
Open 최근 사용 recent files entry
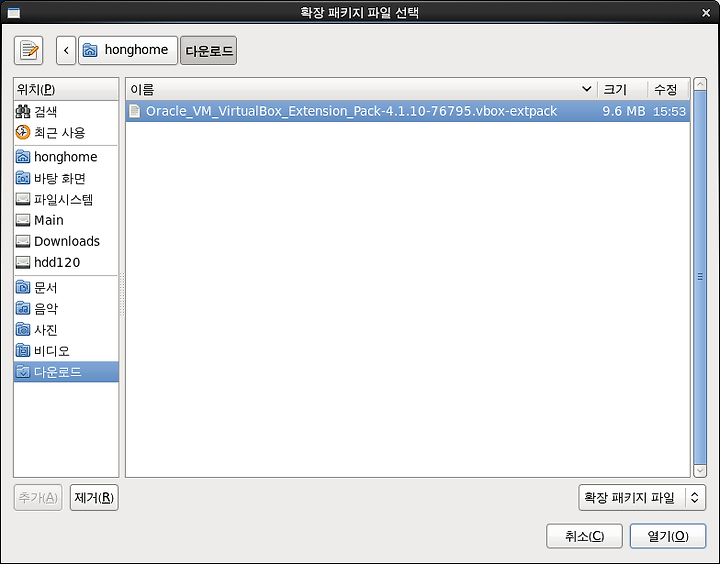click(x=66, y=132)
